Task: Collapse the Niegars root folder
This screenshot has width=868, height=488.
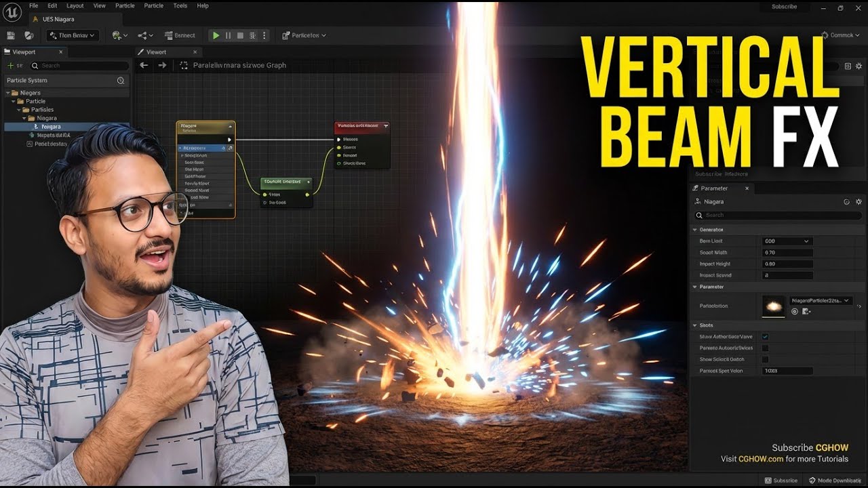Action: pyautogui.click(x=9, y=93)
